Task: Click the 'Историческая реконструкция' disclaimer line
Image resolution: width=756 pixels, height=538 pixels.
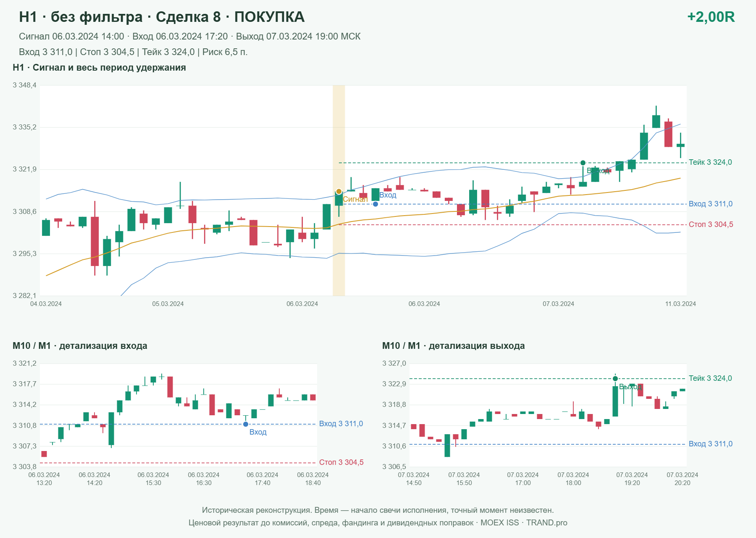Action: point(378,510)
